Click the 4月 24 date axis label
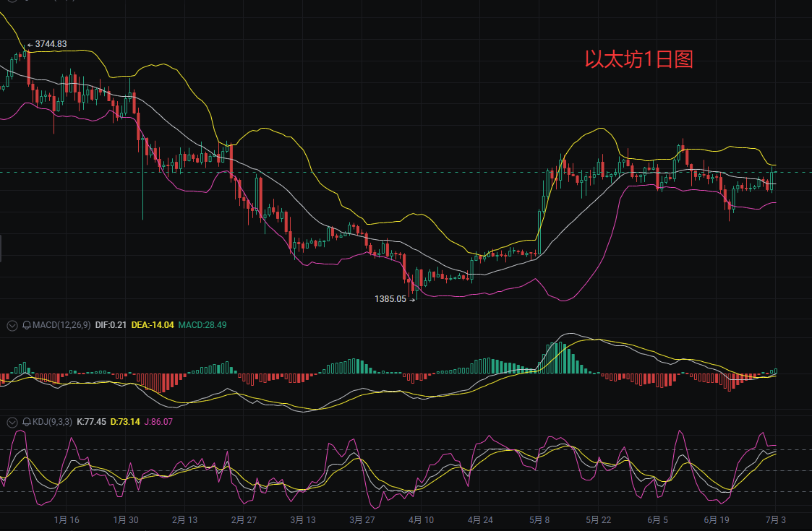This screenshot has width=812, height=531. coord(480,519)
